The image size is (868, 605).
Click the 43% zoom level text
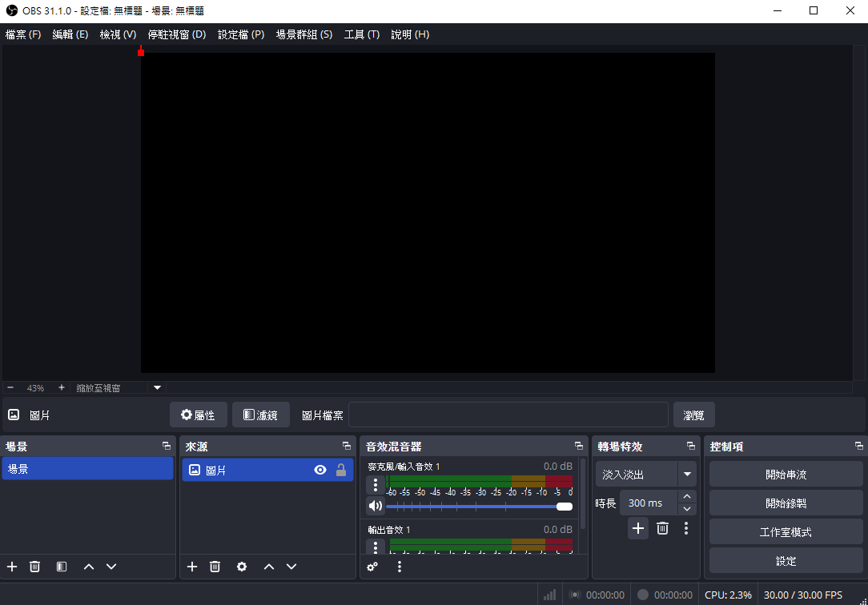point(35,388)
